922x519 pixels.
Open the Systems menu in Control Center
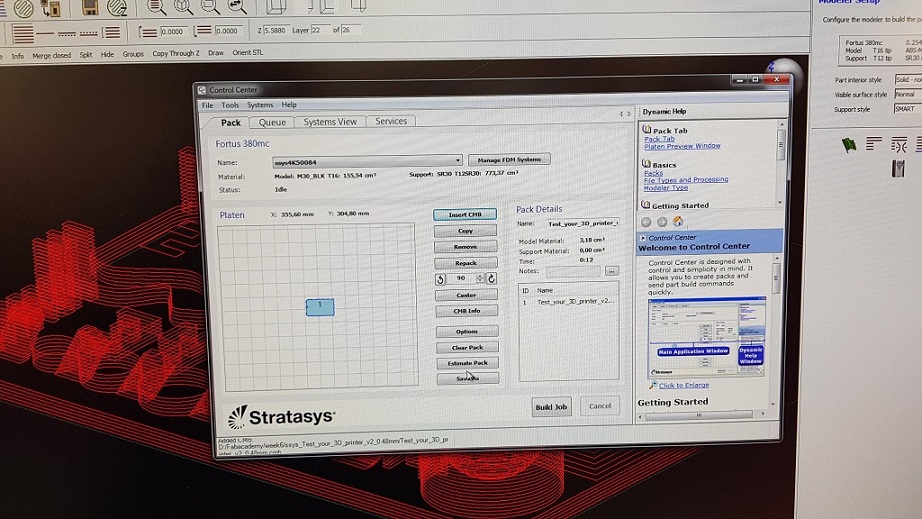[x=260, y=105]
